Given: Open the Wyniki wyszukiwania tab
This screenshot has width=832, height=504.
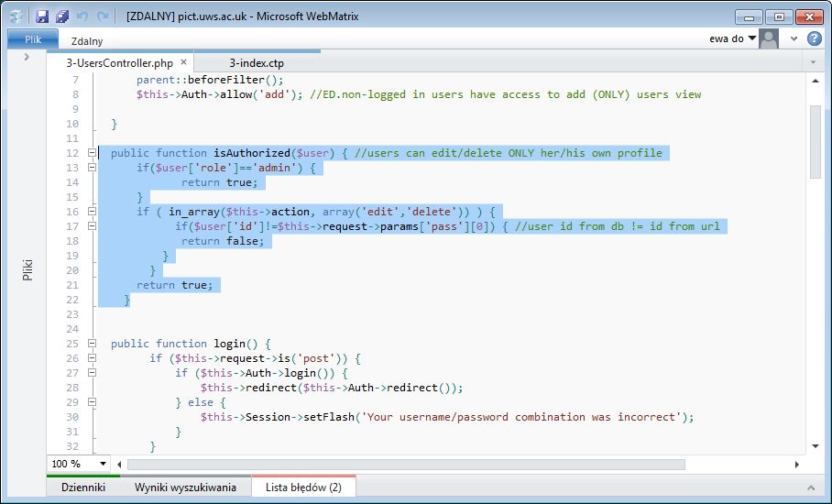Looking at the screenshot, I should point(185,487).
